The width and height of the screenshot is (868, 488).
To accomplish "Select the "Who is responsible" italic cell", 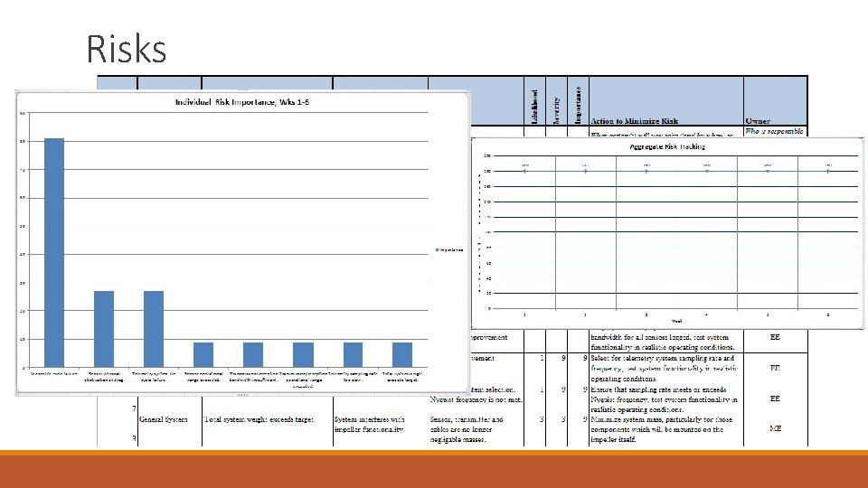I will coord(774,131).
